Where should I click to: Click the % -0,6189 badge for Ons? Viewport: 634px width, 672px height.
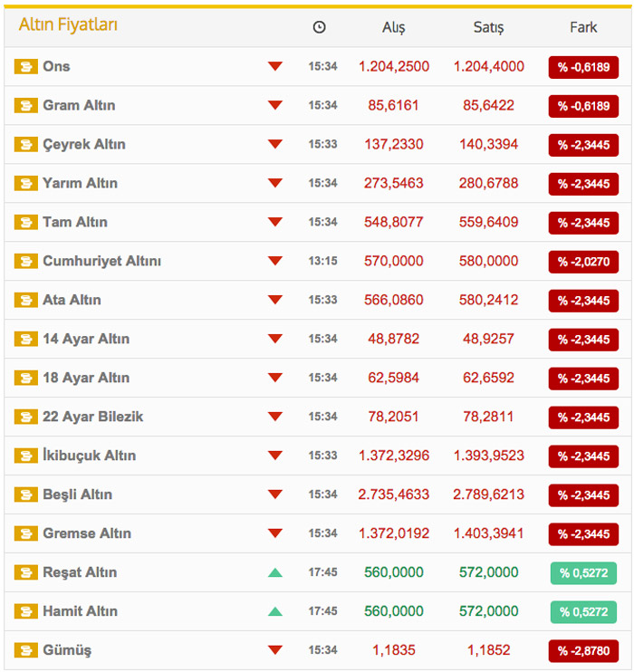583,67
